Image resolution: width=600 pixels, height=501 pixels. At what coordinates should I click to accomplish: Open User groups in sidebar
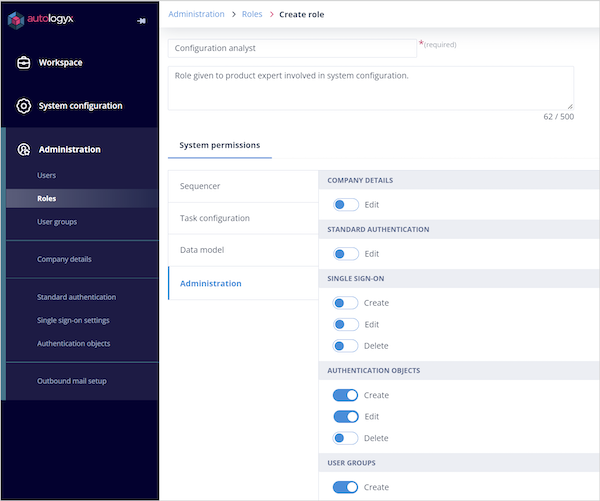57,222
